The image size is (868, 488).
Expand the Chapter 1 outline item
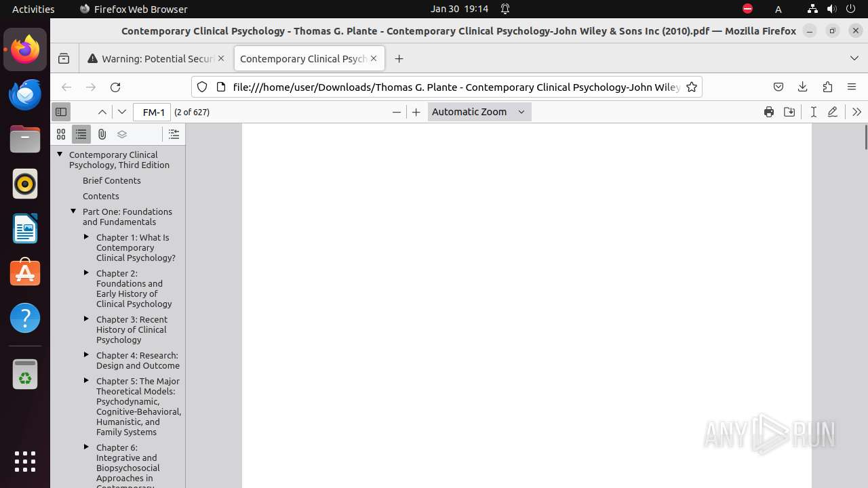87,237
